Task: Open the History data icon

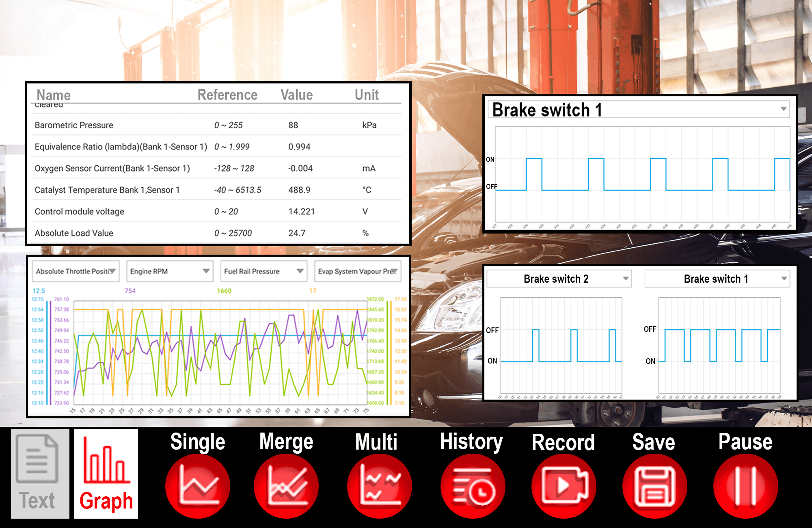Action: 473,486
